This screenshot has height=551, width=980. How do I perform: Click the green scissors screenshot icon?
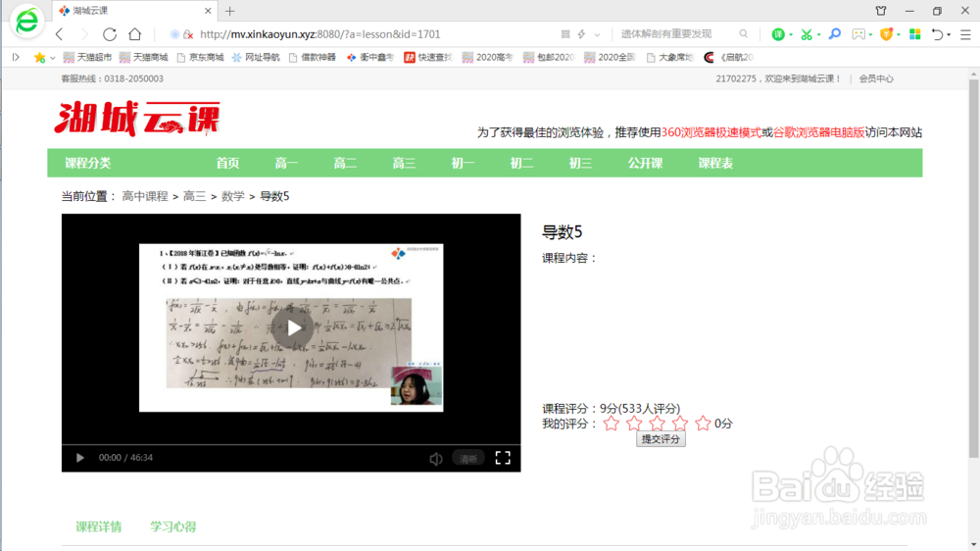click(x=807, y=34)
